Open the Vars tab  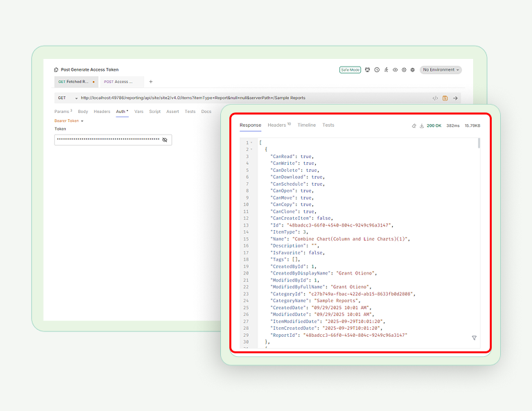[x=139, y=112]
